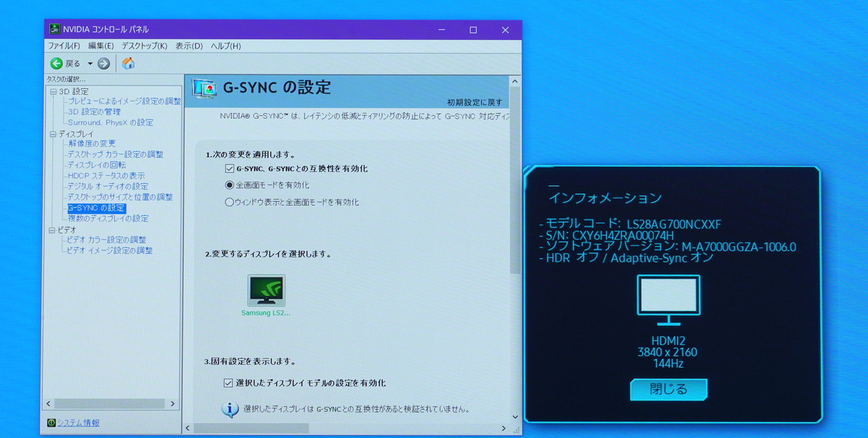
Task: Click the forward arrow in the toolbar
Action: [104, 64]
